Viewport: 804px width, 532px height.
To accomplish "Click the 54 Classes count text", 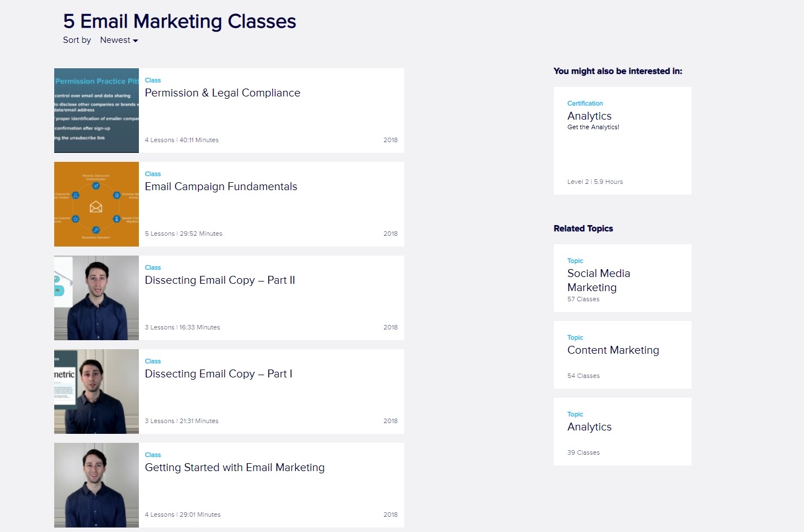I will point(583,376).
